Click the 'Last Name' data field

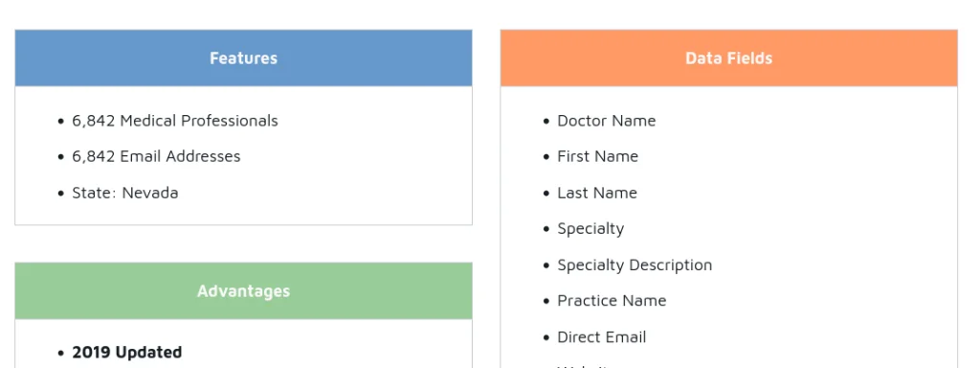coord(597,193)
